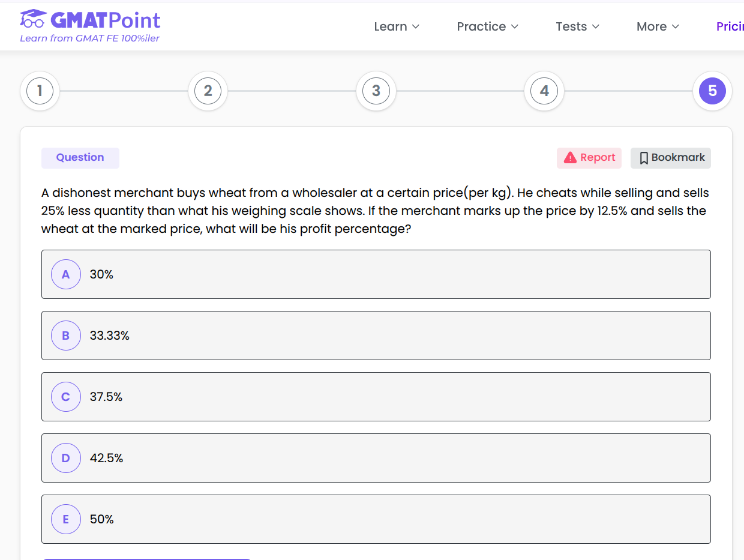
Task: Pick answer C 37.5%
Action: click(106, 397)
